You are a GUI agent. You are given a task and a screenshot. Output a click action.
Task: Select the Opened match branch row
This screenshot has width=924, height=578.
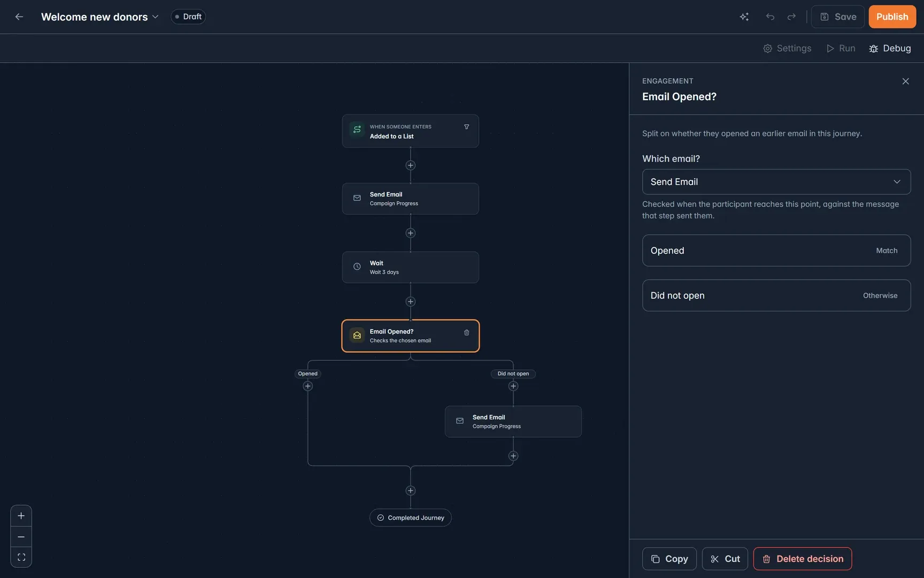click(776, 250)
